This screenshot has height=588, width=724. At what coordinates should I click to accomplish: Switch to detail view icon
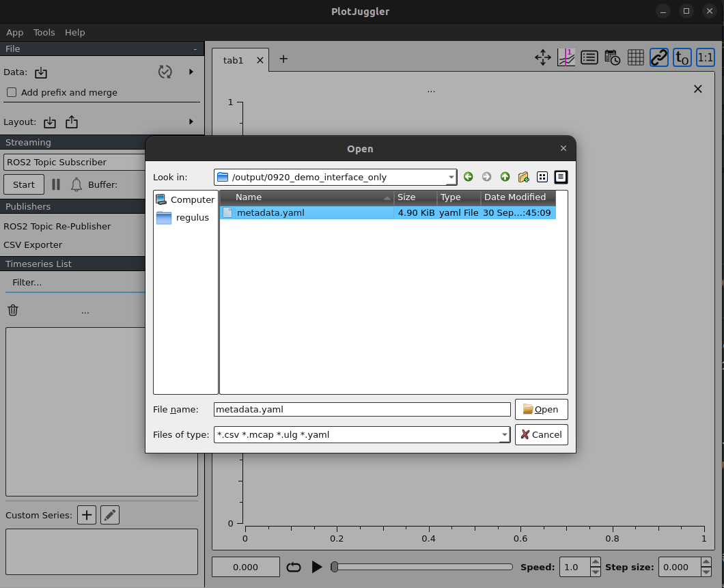[561, 177]
